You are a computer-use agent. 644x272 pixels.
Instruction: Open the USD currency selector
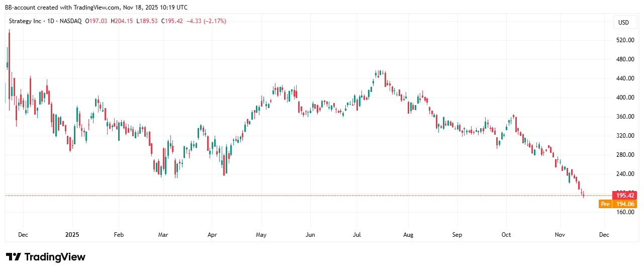[623, 23]
